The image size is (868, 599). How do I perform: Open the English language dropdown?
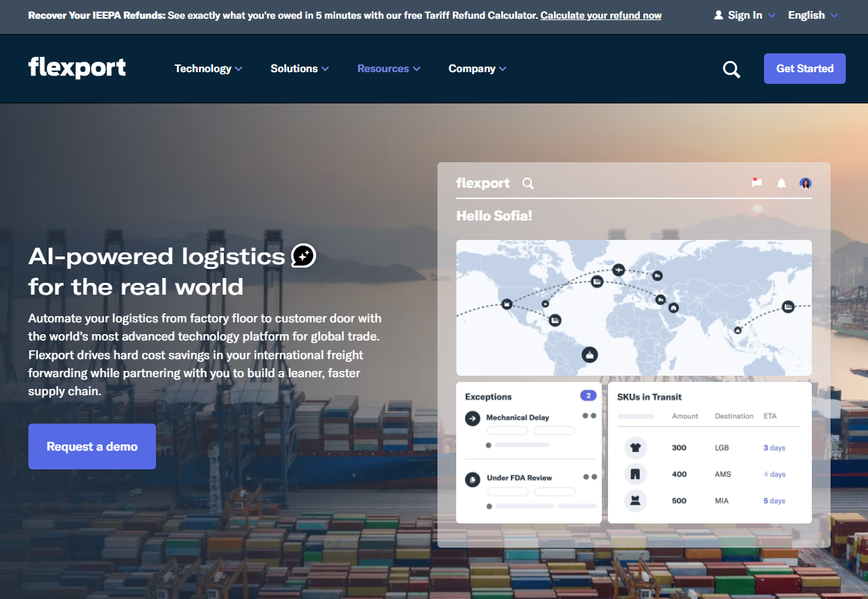(813, 15)
